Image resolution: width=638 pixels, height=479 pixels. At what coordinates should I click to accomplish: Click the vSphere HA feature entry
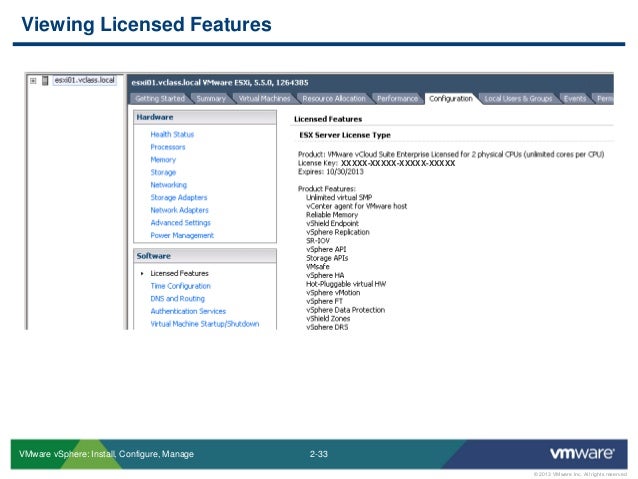pyautogui.click(x=325, y=275)
